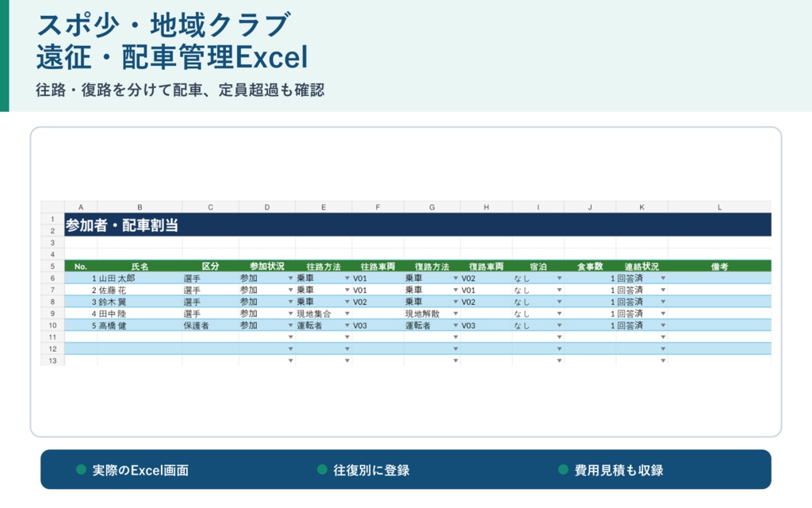Click the 往路車両 header cell
The height and width of the screenshot is (508, 812).
coord(377,267)
